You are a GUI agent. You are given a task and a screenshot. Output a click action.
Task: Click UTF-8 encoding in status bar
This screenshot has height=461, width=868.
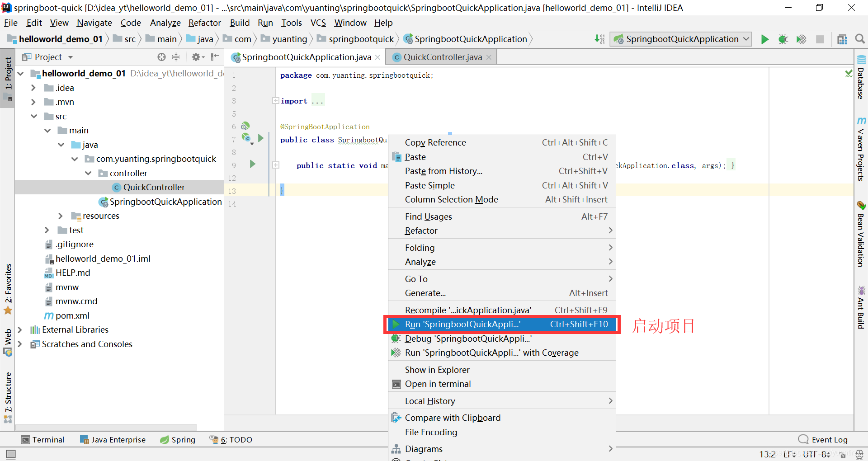click(816, 454)
